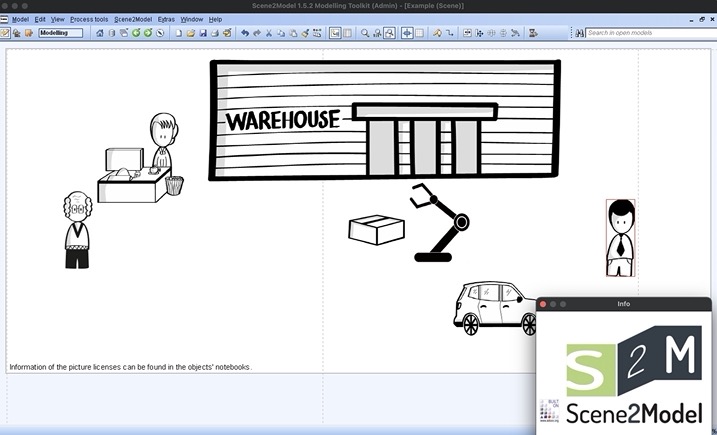Restore the inner model window
Image resolution: width=717 pixels, height=435 pixels.
(702, 20)
